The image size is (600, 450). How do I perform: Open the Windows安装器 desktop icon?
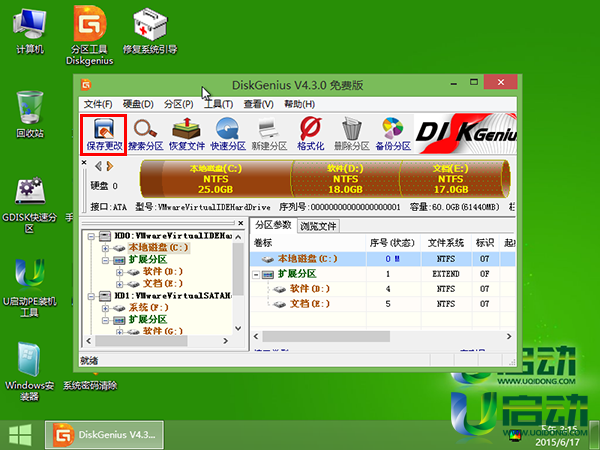(29, 372)
